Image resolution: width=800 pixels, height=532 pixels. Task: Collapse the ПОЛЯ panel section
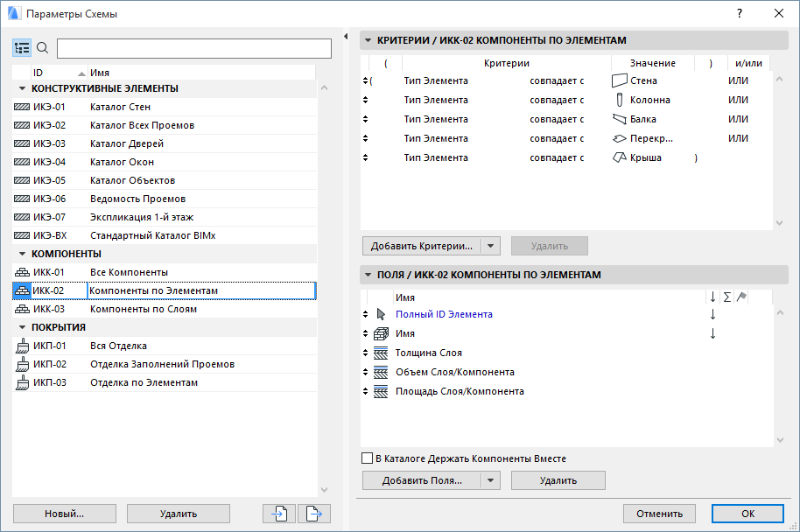click(x=369, y=275)
